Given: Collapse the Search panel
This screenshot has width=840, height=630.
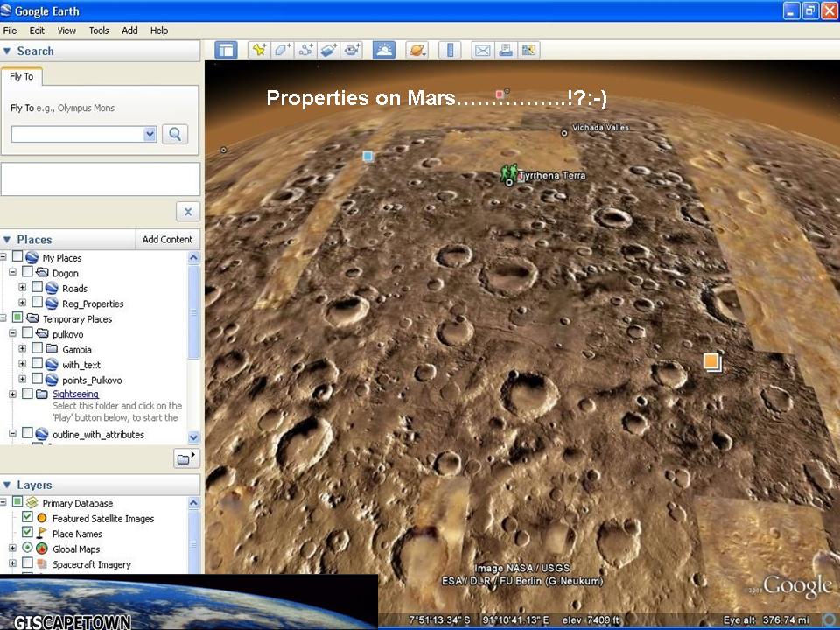Looking at the screenshot, I should [7, 51].
